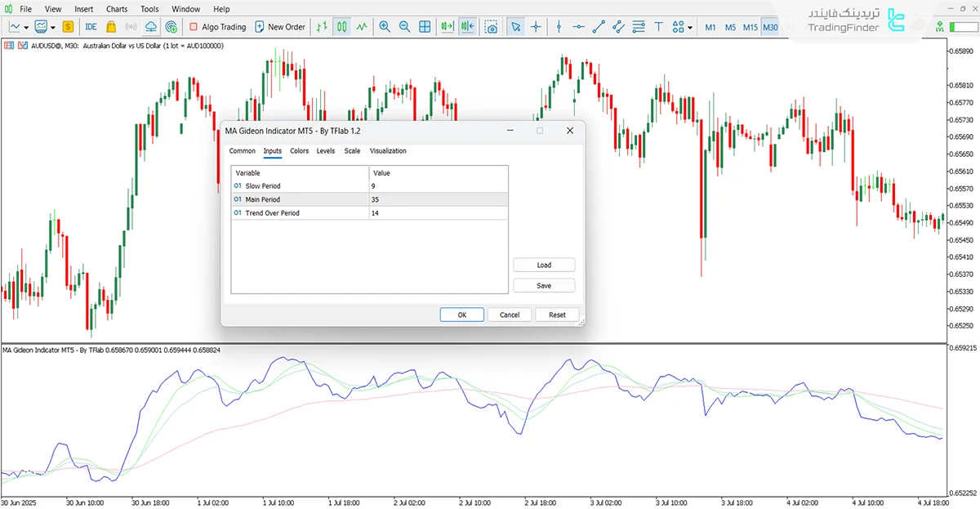This screenshot has width=980, height=509.
Task: Select the M15 timeframe
Action: [749, 27]
